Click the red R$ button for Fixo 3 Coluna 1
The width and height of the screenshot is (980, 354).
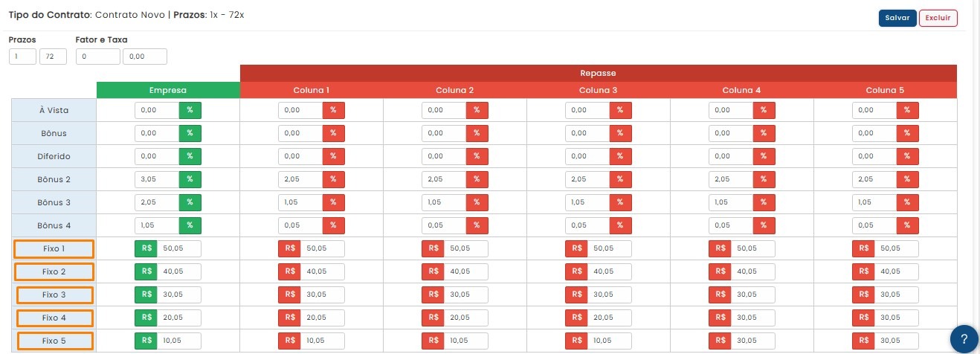coord(288,295)
